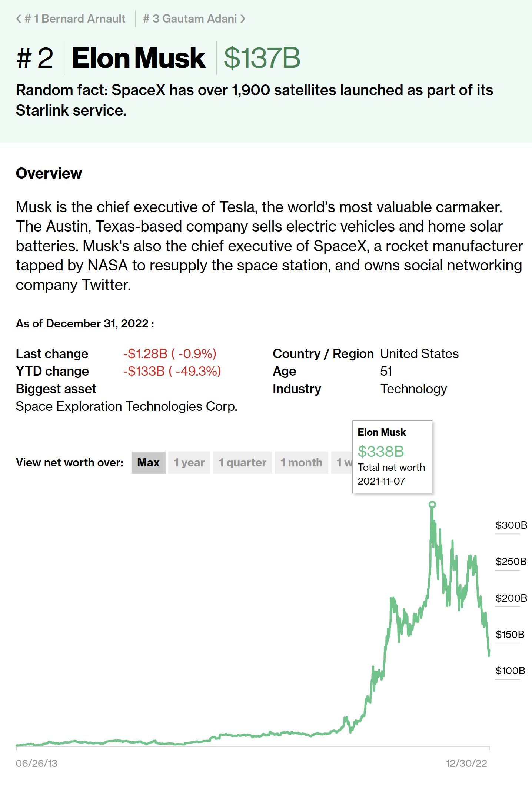Screen dimensions: 532x805
Task: Click the Elon Musk name heading
Action: [x=139, y=58]
